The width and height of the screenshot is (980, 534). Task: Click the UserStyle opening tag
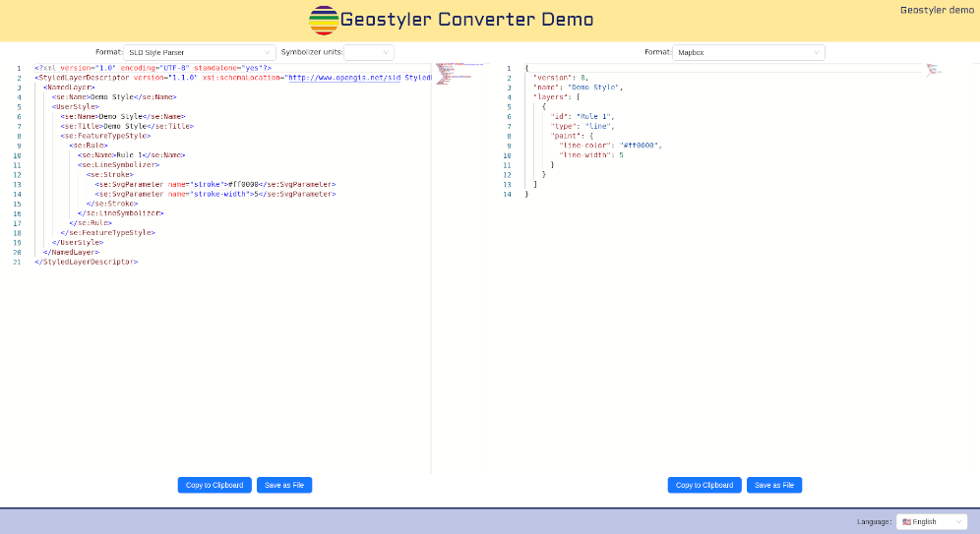tap(76, 107)
